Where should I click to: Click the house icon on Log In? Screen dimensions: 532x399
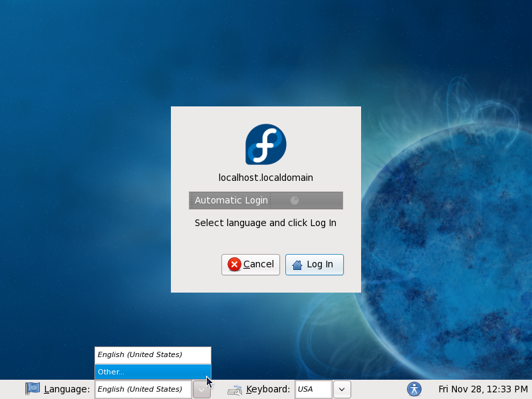click(x=297, y=265)
